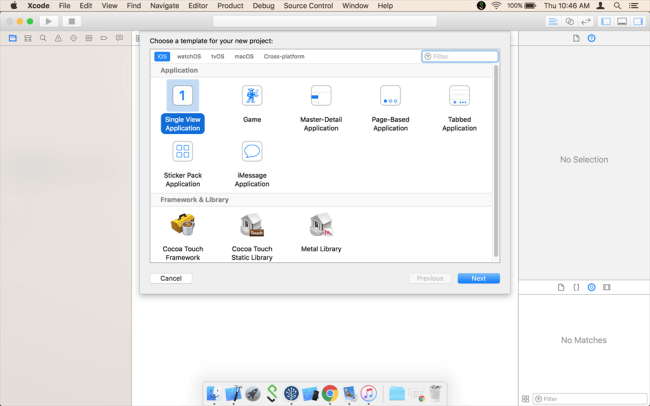Select the iMessage Application template

(x=252, y=164)
